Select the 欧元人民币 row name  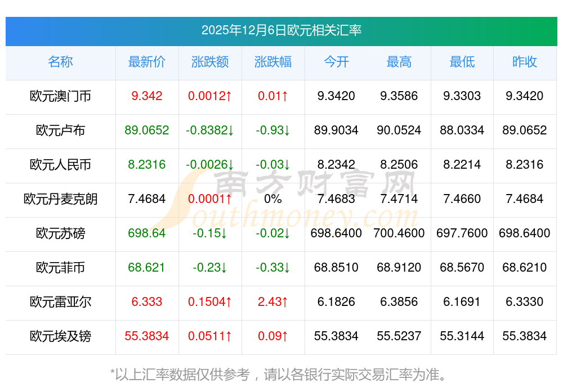click(x=60, y=165)
